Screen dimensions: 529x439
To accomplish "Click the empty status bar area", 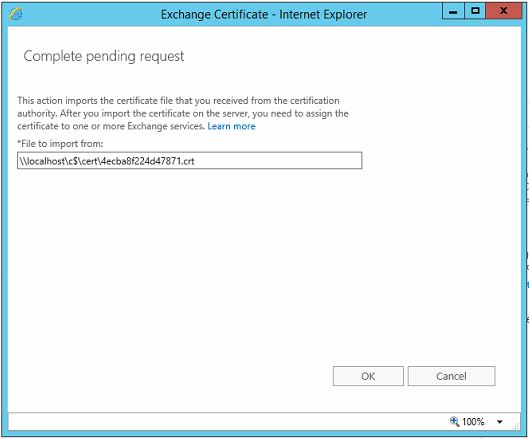I will pos(226,421).
